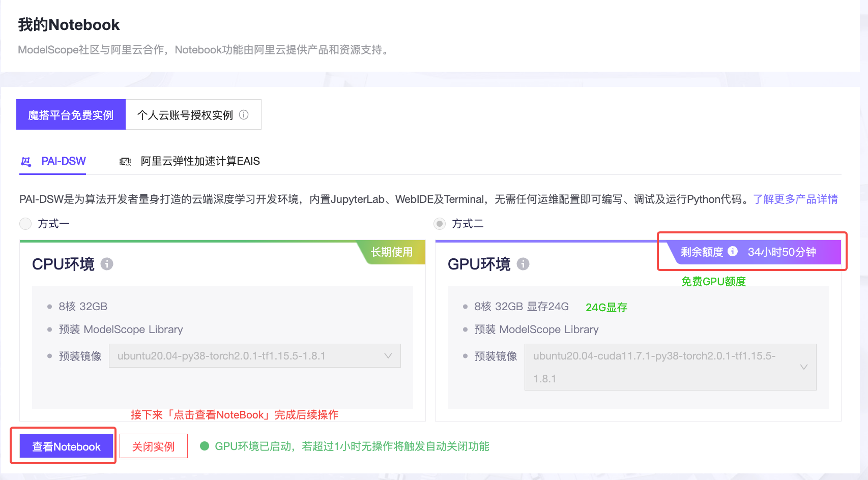The image size is (868, 480).
Task: Open the 阿里云弹性加速计算EAIS tab
Action: (x=200, y=161)
